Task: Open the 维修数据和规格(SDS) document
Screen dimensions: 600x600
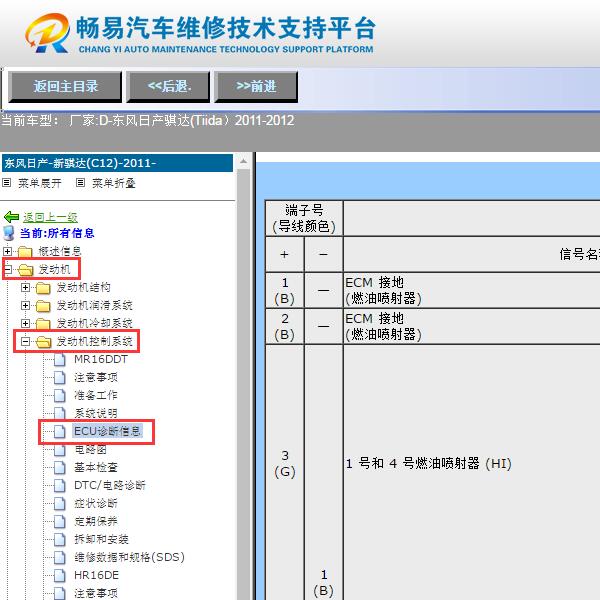Action: point(129,557)
